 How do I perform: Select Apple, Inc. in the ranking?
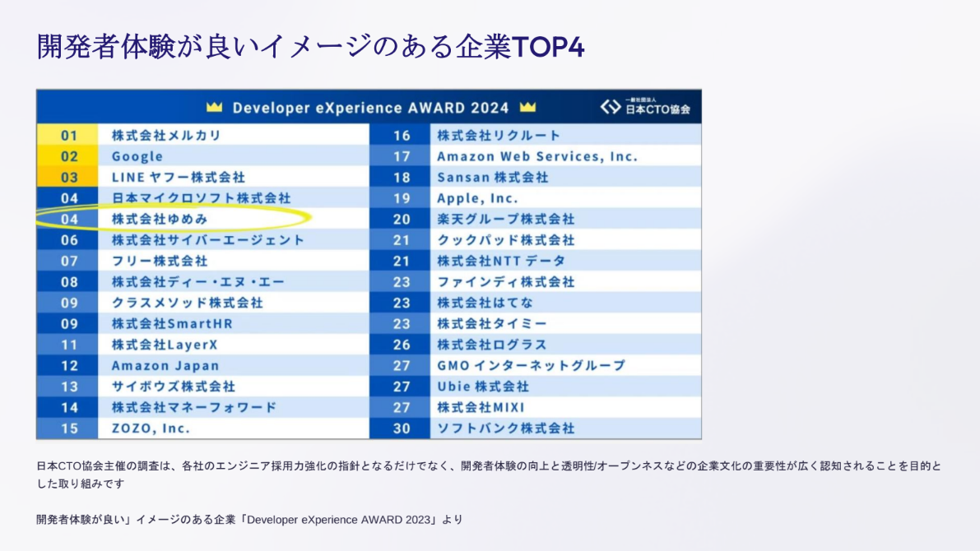477,198
